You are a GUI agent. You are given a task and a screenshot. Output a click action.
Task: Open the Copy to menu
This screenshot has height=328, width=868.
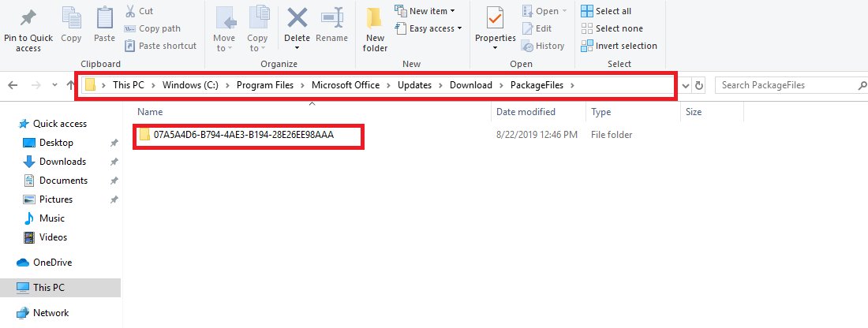(x=257, y=29)
